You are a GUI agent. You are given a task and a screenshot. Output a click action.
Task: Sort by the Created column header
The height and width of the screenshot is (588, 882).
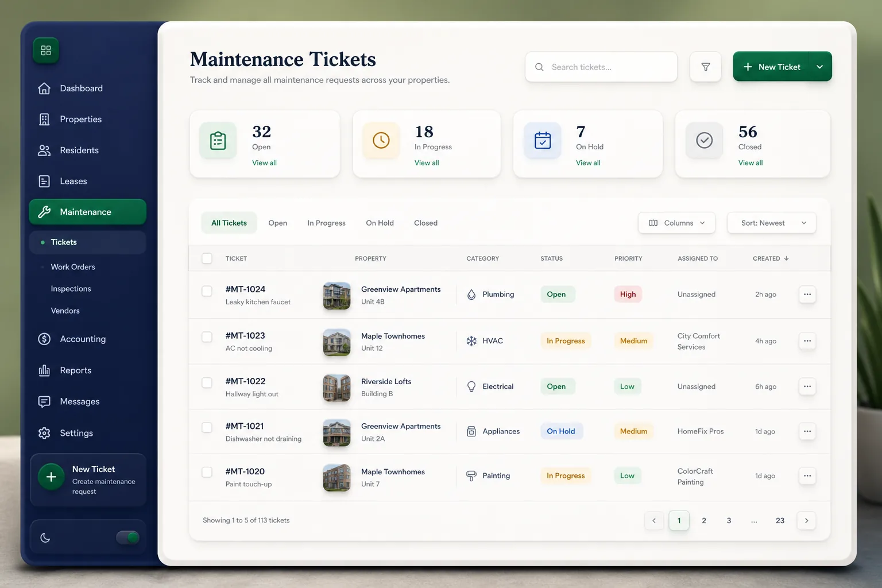pyautogui.click(x=771, y=258)
